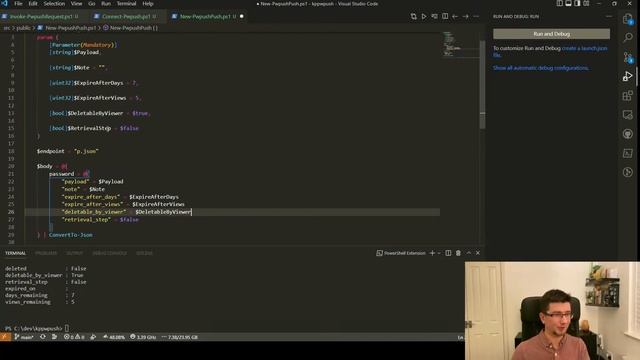This screenshot has width=640, height=360.
Task: Click Synchronize Changes icon in status bar
Action: [43, 337]
